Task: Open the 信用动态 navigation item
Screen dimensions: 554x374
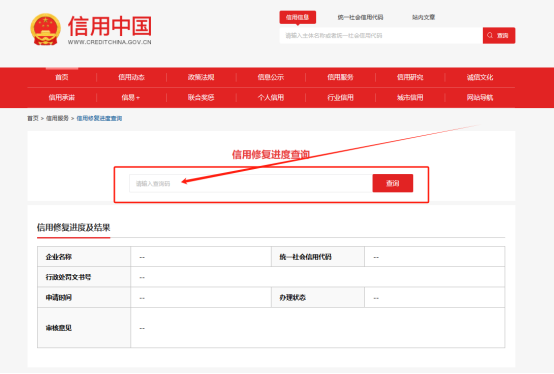Action: pyautogui.click(x=131, y=77)
